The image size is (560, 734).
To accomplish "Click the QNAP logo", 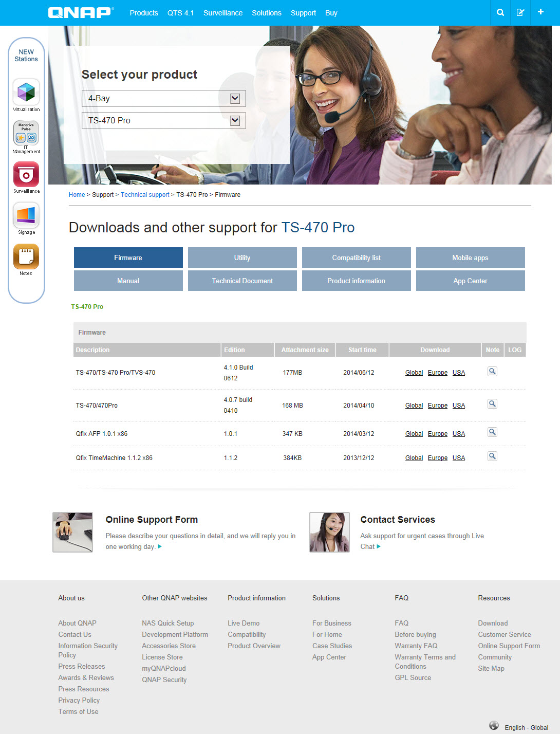I will click(x=81, y=13).
